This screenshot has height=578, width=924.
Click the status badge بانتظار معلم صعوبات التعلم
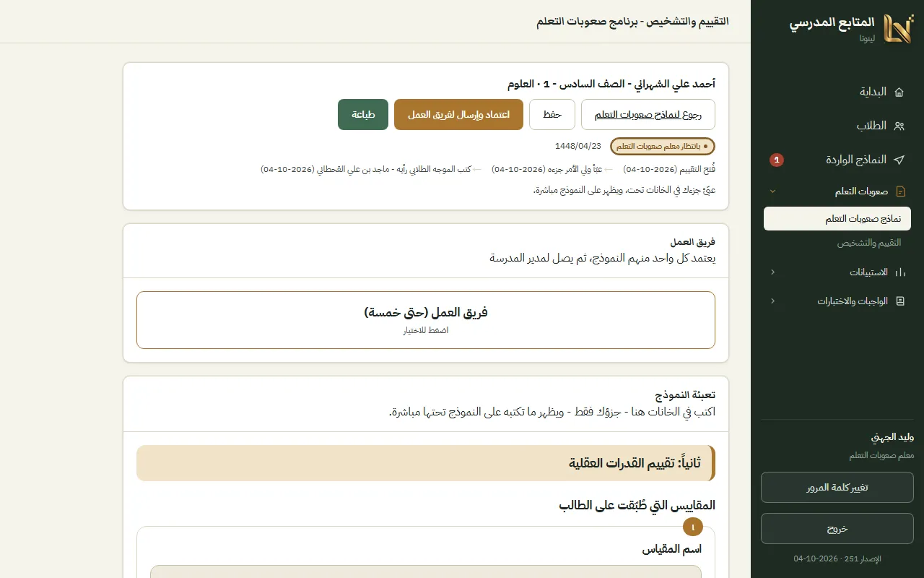coord(663,146)
